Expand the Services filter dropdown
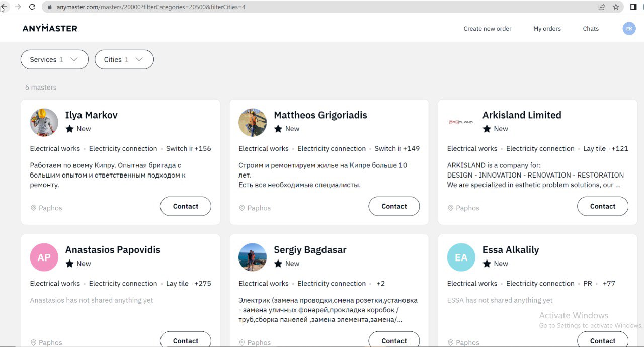This screenshot has width=644, height=347. tap(54, 59)
